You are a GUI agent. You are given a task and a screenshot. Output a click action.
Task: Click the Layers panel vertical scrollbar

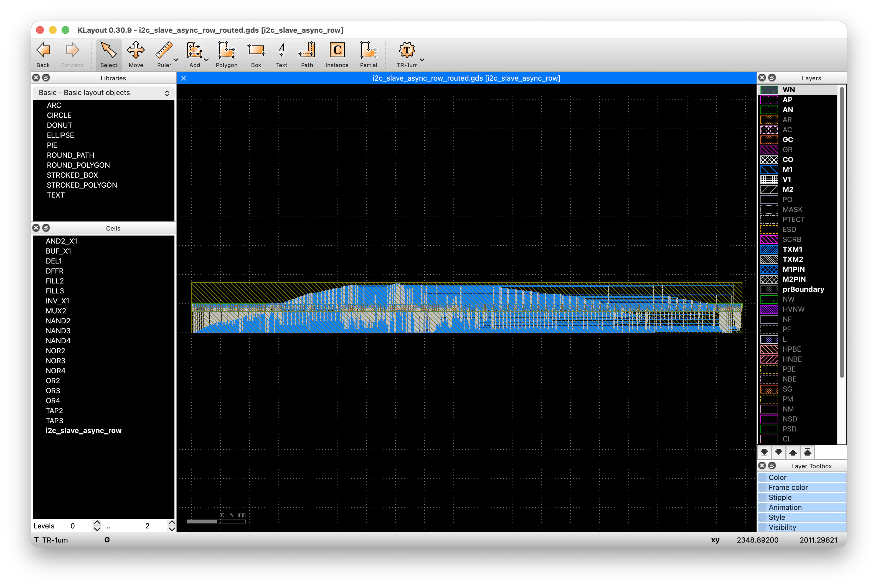click(842, 232)
